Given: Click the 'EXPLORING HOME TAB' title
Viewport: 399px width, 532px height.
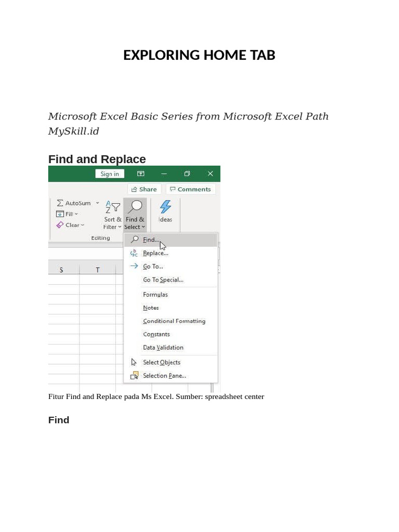Looking at the screenshot, I should pyautogui.click(x=199, y=55).
